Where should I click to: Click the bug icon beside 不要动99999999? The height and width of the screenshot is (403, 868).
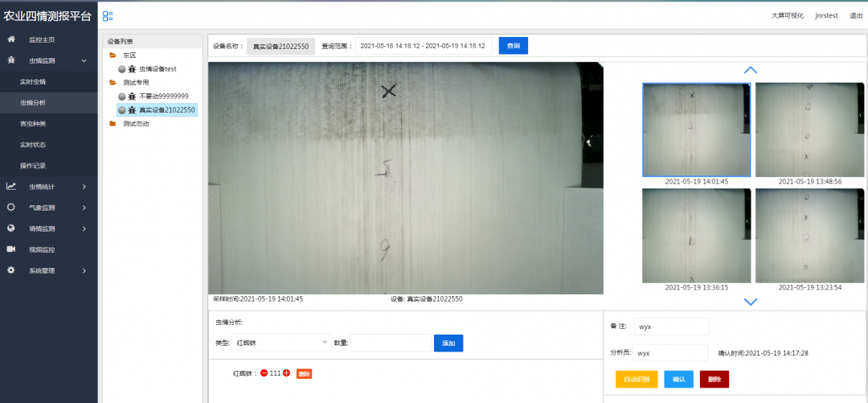pyautogui.click(x=132, y=97)
